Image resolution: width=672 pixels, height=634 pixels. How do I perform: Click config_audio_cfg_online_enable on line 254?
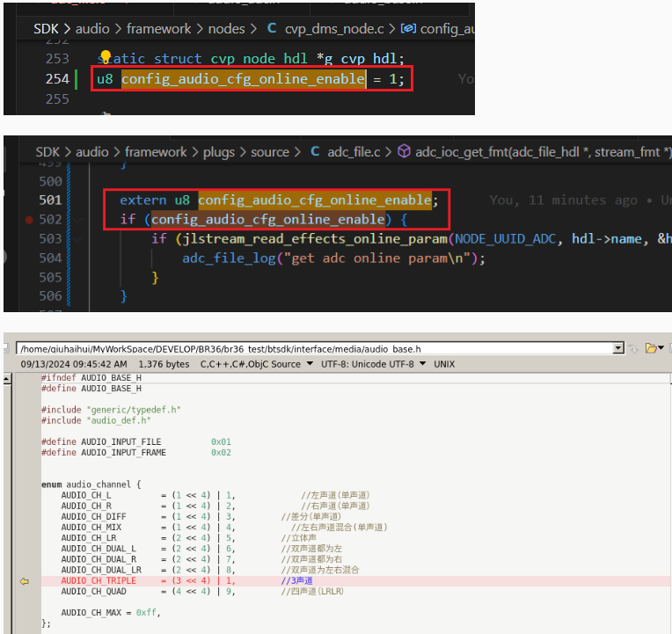click(243, 79)
